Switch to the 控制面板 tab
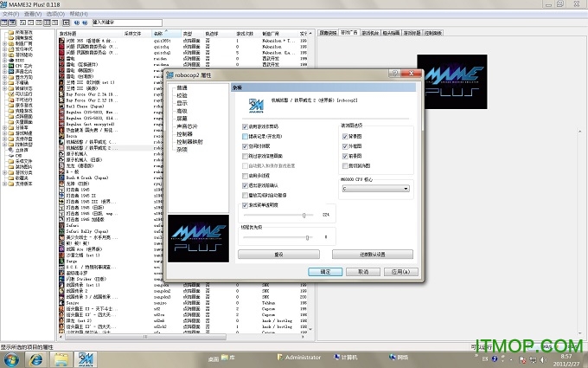588x368 pixels. (x=433, y=33)
